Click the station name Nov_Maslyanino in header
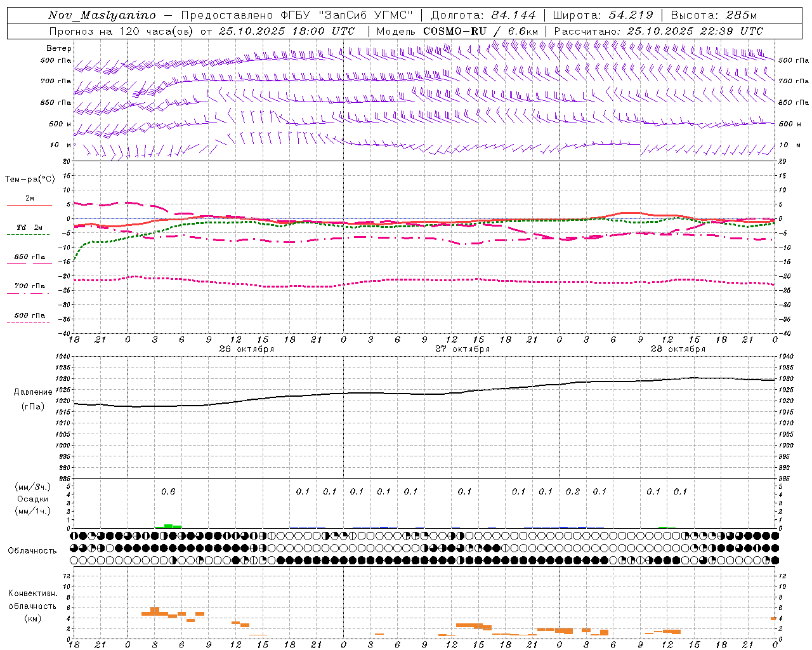Image resolution: width=812 pixels, height=650 pixels. pos(102,15)
